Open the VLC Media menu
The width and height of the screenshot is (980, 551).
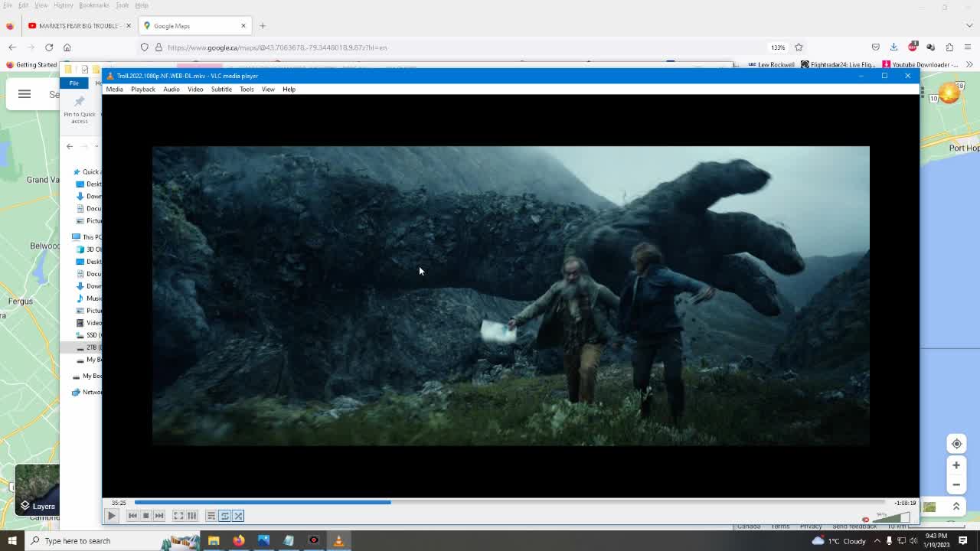pos(114,90)
